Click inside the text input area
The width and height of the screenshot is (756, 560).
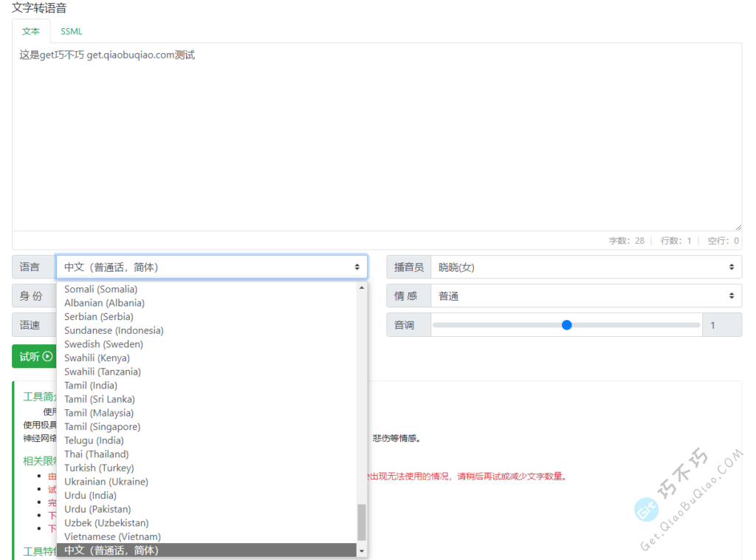(x=377, y=137)
